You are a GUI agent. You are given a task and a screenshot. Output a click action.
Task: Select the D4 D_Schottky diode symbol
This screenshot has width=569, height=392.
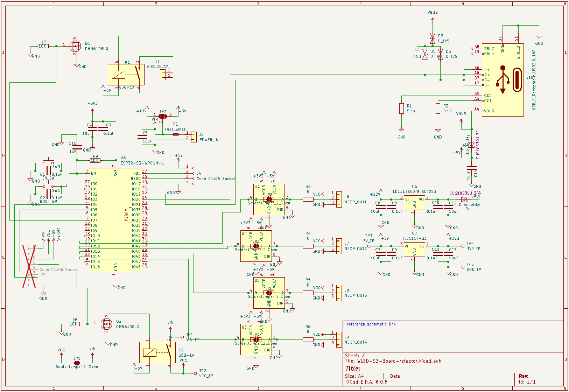[464, 199]
